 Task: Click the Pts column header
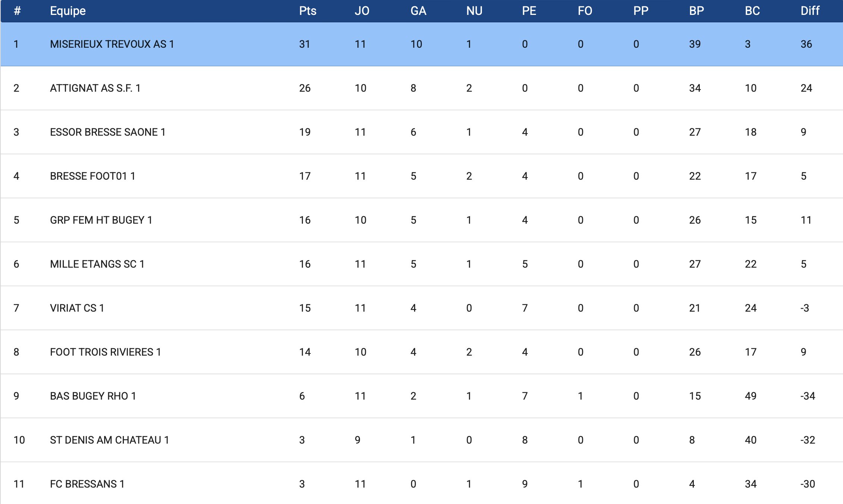click(307, 11)
